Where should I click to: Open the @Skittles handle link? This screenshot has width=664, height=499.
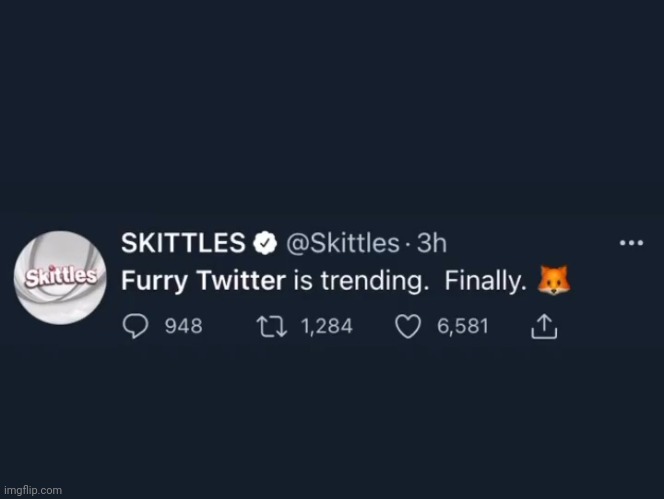pos(343,243)
